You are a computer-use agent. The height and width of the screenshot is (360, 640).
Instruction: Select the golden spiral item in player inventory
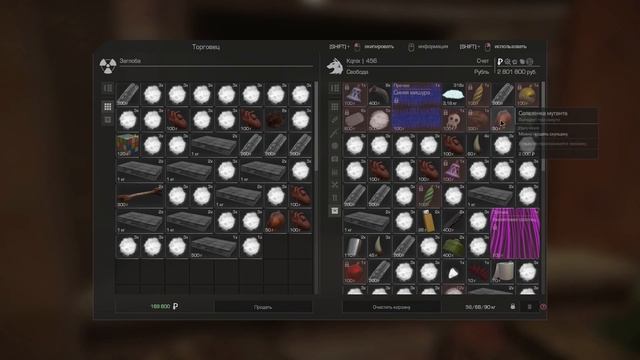click(478, 95)
